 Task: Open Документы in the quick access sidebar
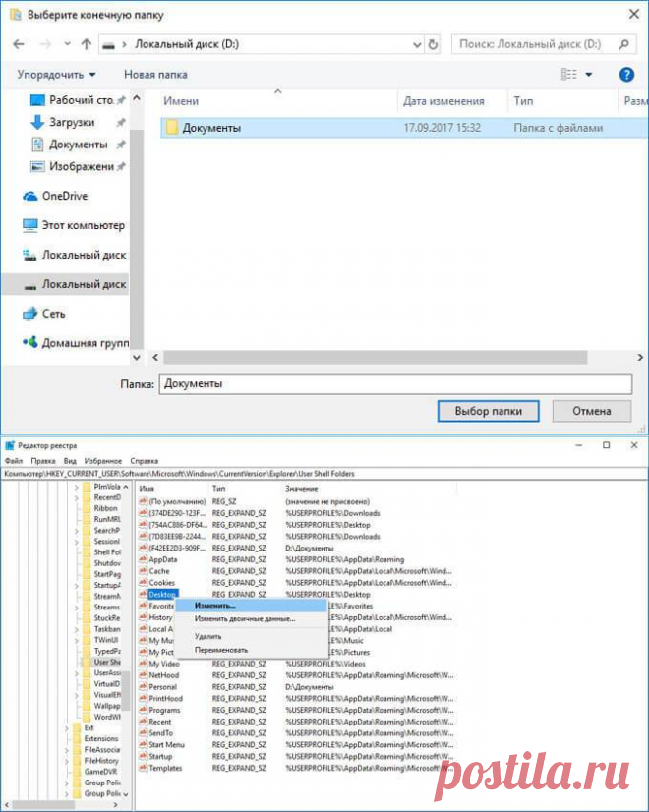click(x=77, y=145)
